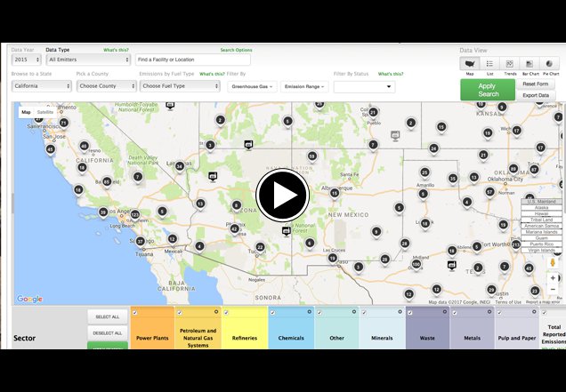Click the Reset Form button

click(x=536, y=84)
